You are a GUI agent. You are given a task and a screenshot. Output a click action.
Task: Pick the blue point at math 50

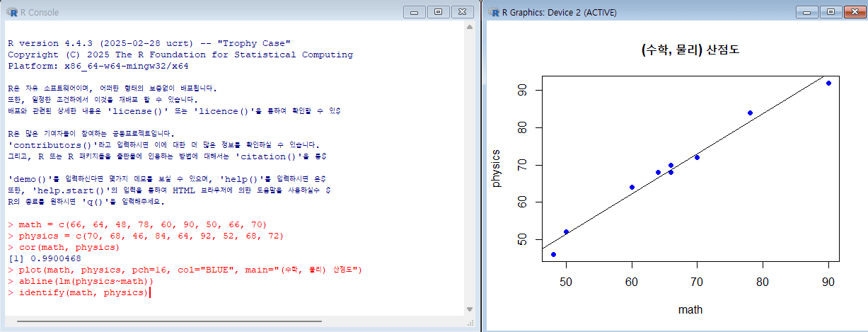[566, 231]
